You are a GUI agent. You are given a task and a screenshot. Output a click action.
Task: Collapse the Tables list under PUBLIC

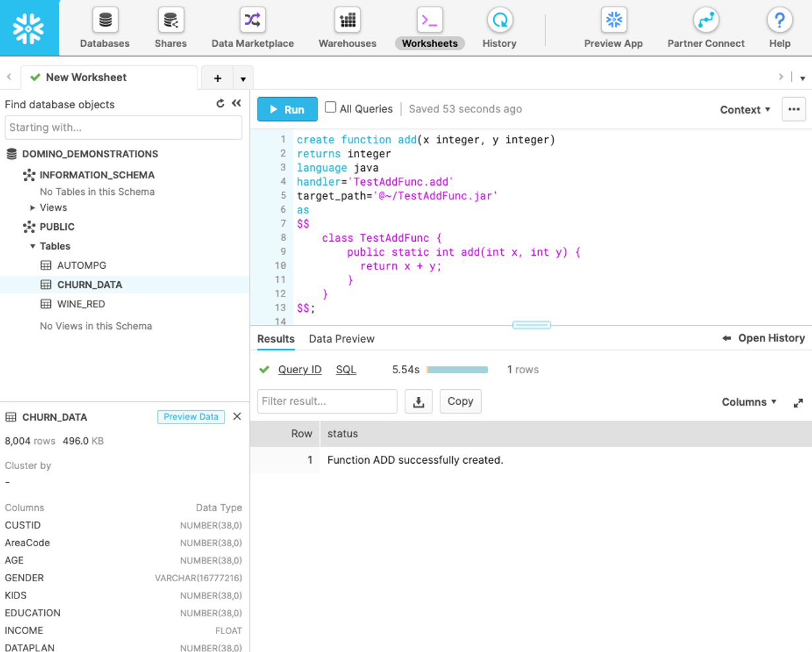pos(33,246)
